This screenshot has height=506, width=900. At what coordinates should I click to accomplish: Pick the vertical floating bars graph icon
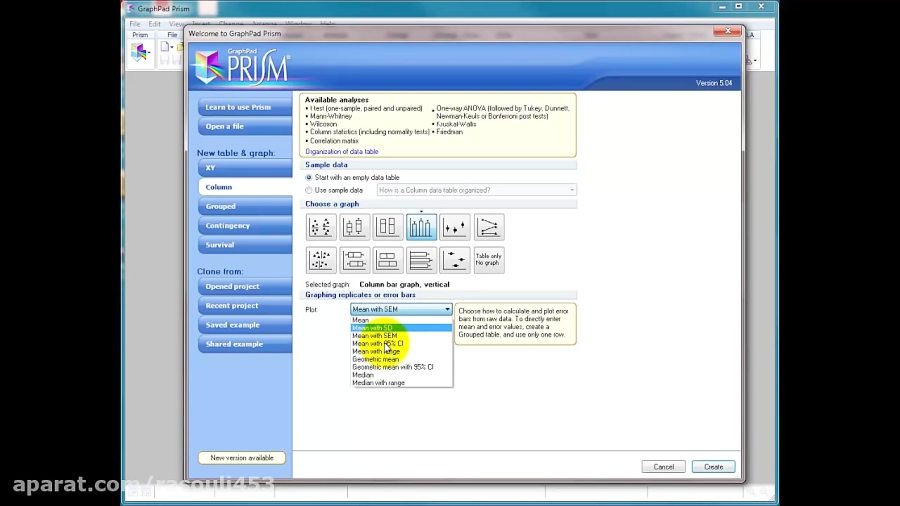pyautogui.click(x=388, y=227)
